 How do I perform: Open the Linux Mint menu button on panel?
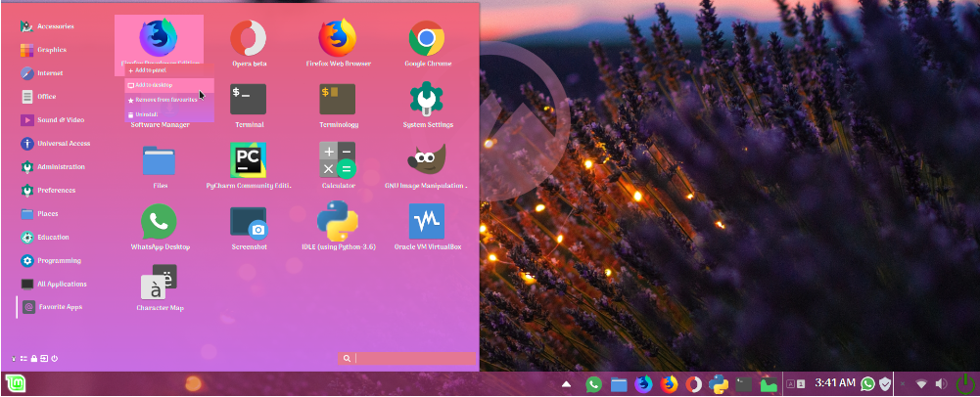coord(15,383)
